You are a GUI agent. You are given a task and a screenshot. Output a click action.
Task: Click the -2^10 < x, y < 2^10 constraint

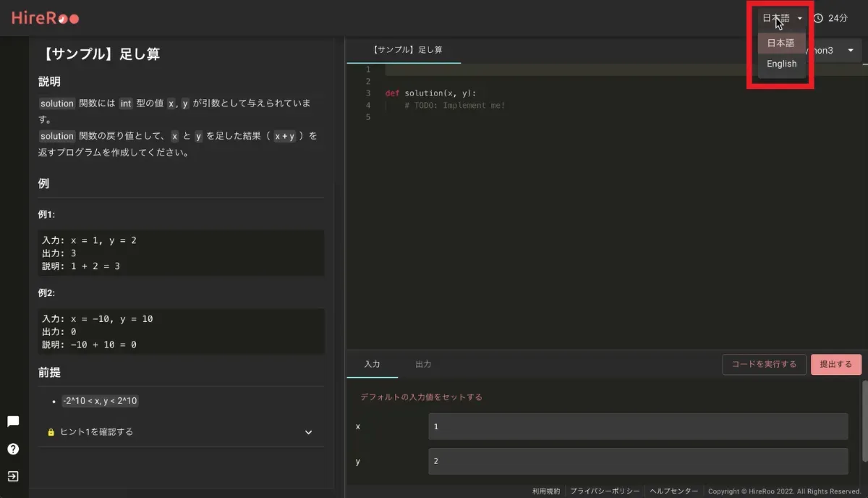pyautogui.click(x=100, y=401)
